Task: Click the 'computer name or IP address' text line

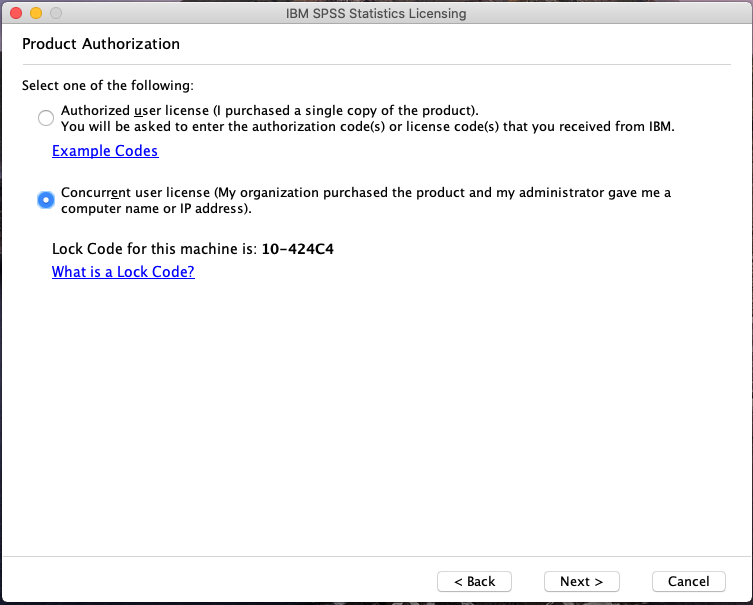Action: 156,209
